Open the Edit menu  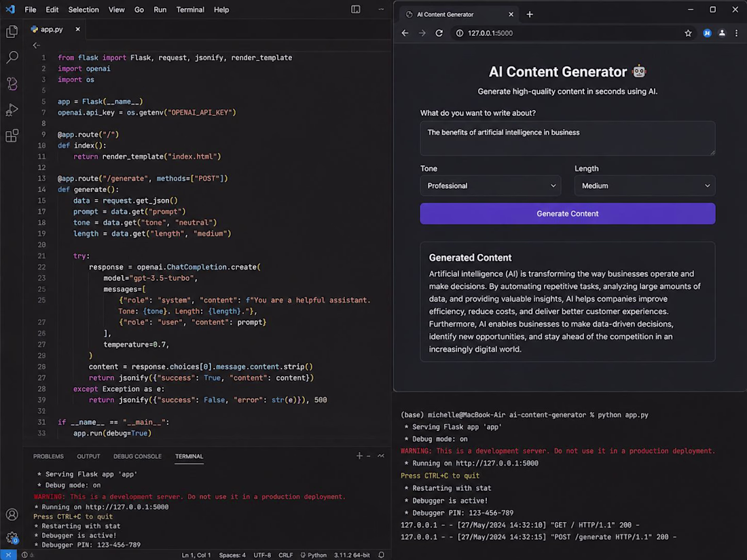[x=52, y=10]
